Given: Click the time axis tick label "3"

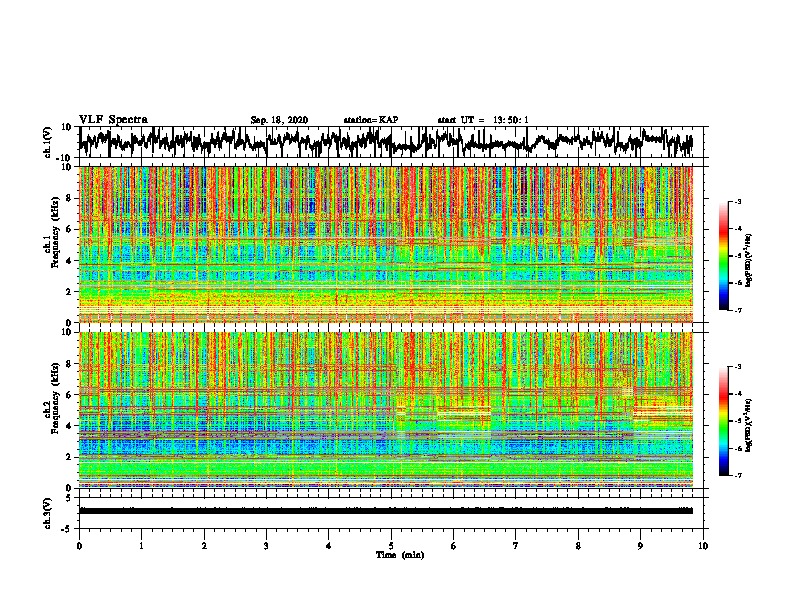Looking at the screenshot, I should point(266,546).
